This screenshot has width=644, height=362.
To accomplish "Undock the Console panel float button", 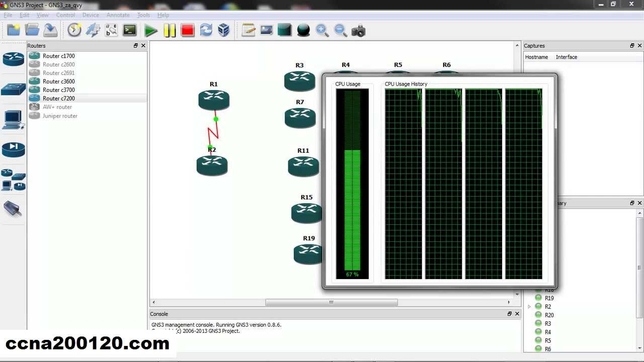I will 509,314.
